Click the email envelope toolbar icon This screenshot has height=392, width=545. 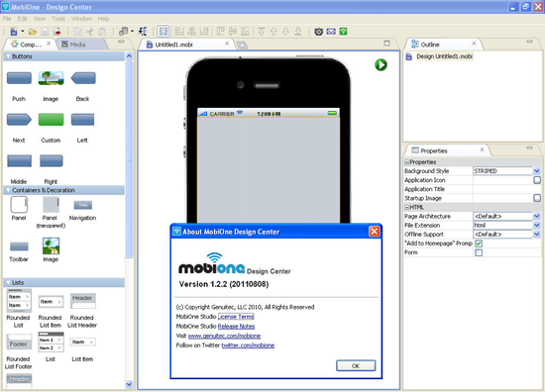[331, 32]
